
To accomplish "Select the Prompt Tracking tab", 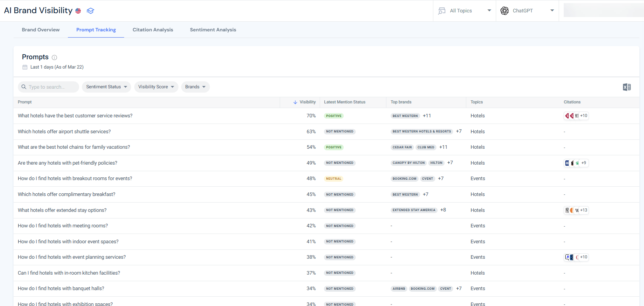I will pyautogui.click(x=96, y=30).
